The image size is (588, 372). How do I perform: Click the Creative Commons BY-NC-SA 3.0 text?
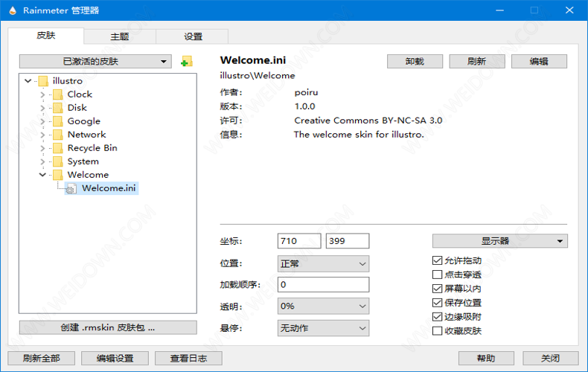[368, 121]
